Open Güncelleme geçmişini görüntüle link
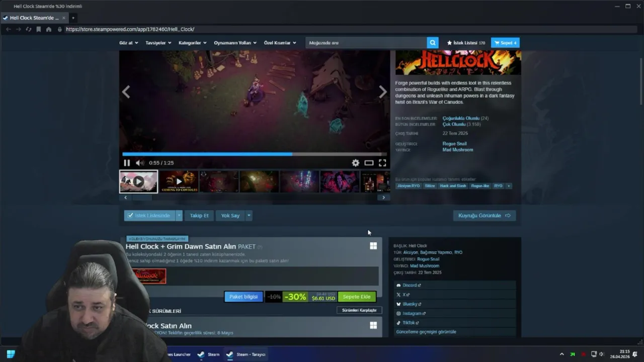Viewport: 644px width, 362px height. click(x=426, y=332)
